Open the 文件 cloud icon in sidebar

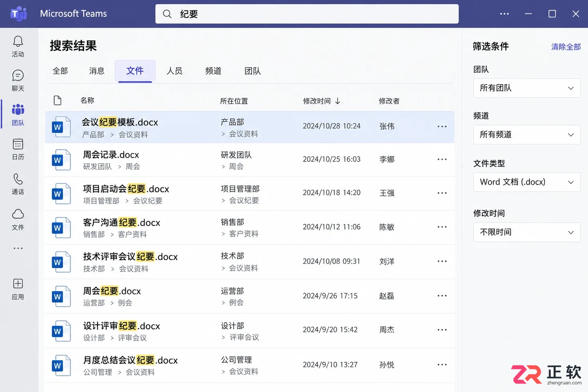(x=18, y=214)
